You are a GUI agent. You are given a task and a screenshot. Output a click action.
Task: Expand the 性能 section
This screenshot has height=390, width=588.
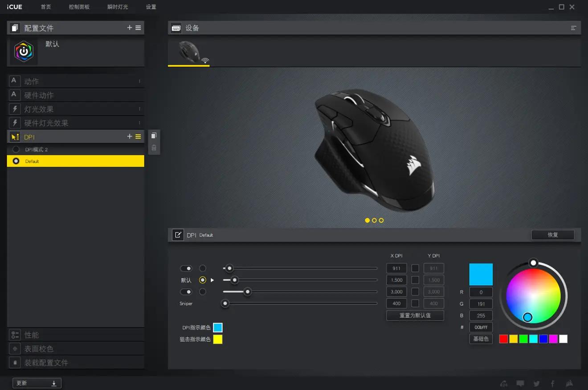[76, 335]
